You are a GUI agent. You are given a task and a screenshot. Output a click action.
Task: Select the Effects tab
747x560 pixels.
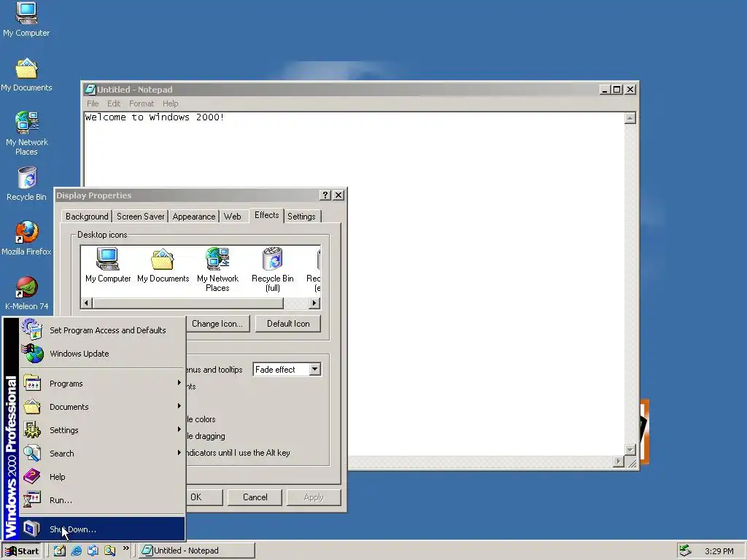coord(266,215)
